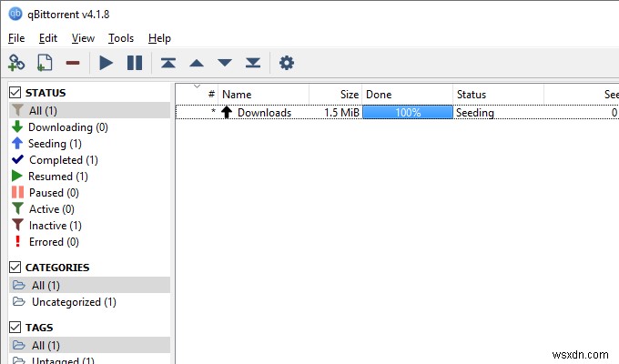Select All (1) under CATEGORIES

(x=89, y=285)
